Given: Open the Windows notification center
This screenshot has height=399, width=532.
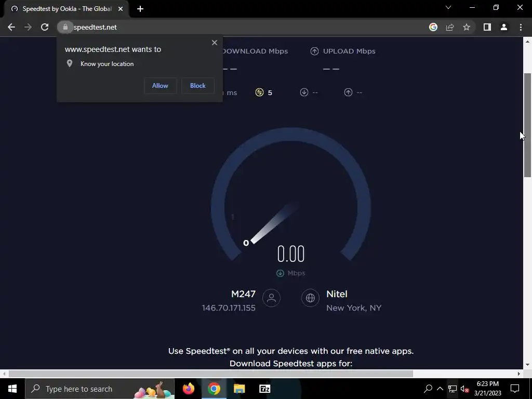Looking at the screenshot, I should coord(515,389).
